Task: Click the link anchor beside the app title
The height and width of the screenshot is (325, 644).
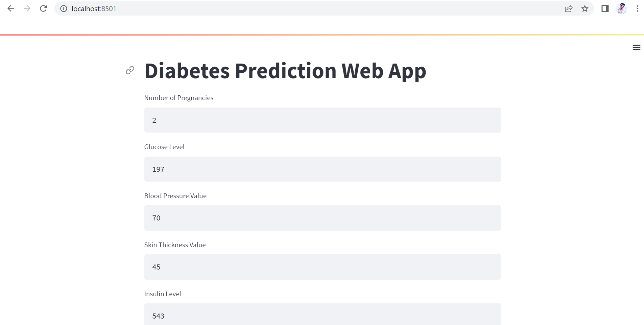Action: click(x=130, y=70)
